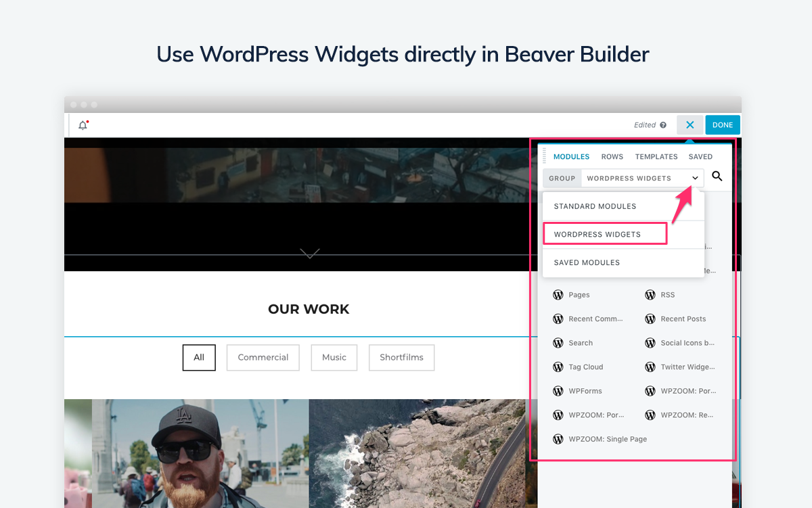Select the RSS widget

click(x=660, y=295)
